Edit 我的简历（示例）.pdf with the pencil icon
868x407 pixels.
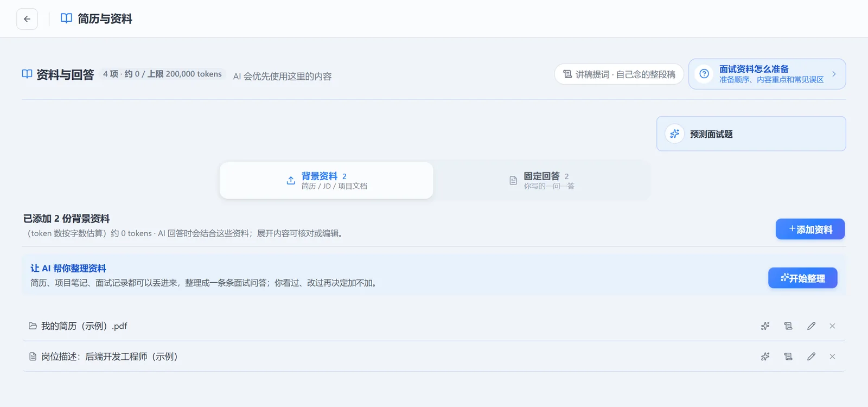(x=811, y=326)
